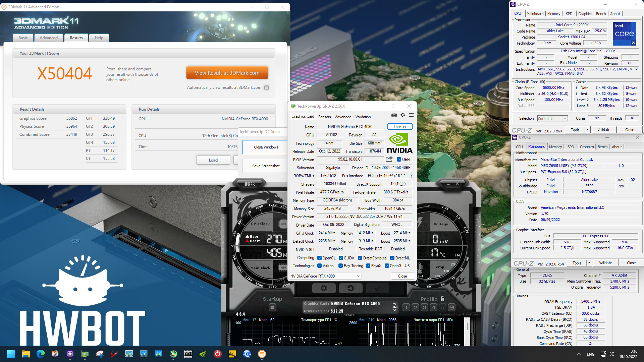644x362 pixels.
Task: Click the GPU-Z refresh icon
Action: coord(402,115)
